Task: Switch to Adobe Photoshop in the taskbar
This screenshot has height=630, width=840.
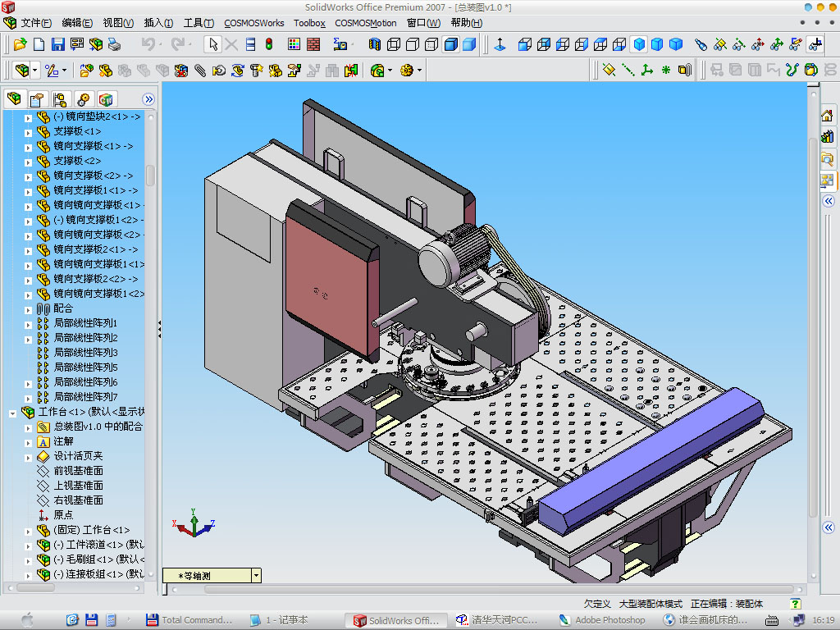Action: (603, 620)
